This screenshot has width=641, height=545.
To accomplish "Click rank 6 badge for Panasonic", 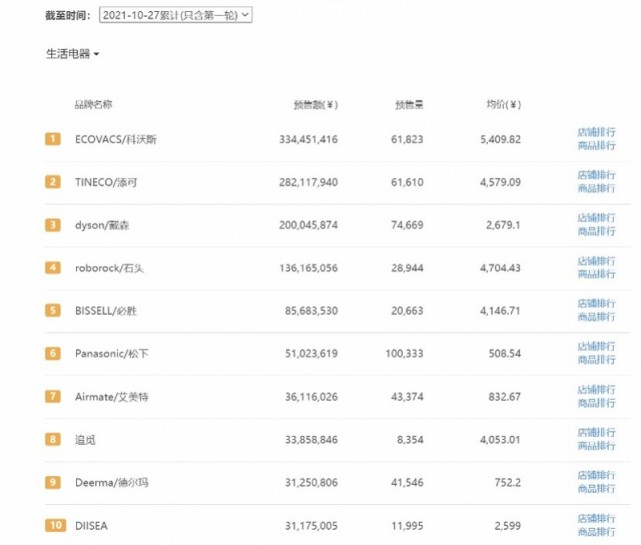I will point(53,353).
